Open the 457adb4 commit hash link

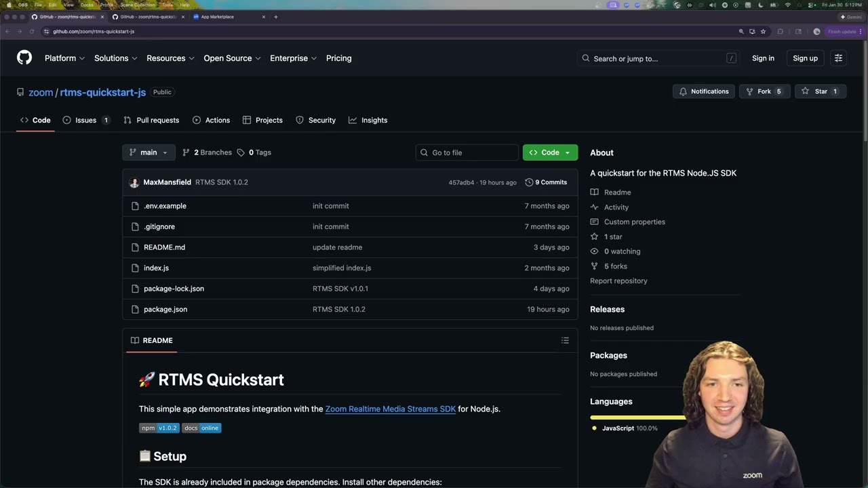(461, 182)
